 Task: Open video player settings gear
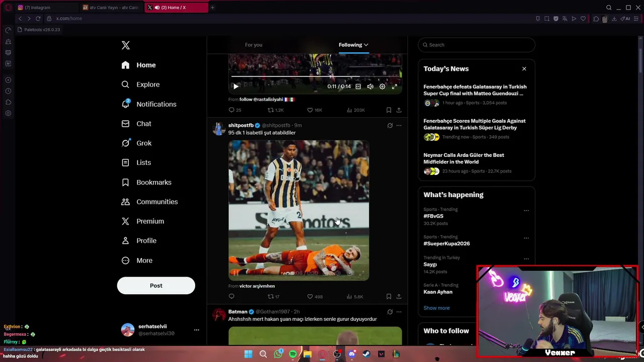(382, 86)
